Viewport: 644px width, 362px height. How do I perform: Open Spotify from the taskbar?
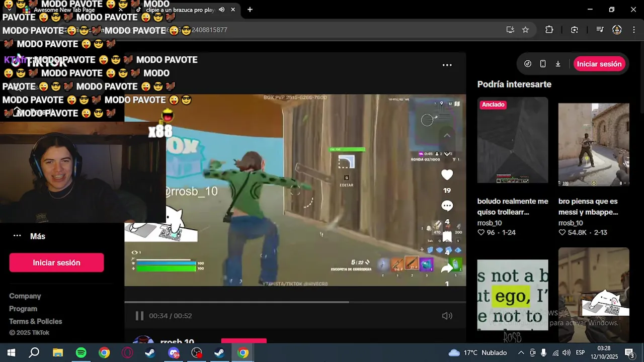pyautogui.click(x=81, y=352)
